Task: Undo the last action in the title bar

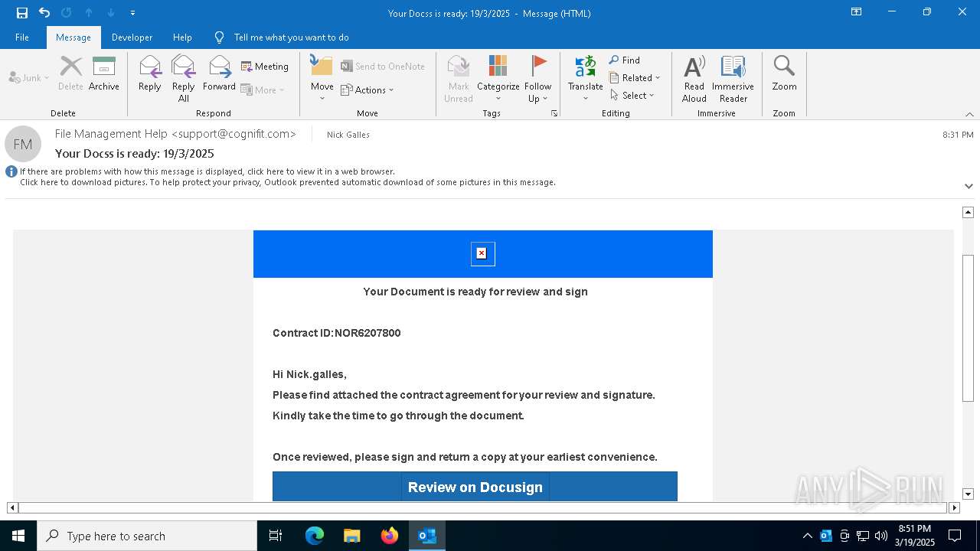Action: 44,12
